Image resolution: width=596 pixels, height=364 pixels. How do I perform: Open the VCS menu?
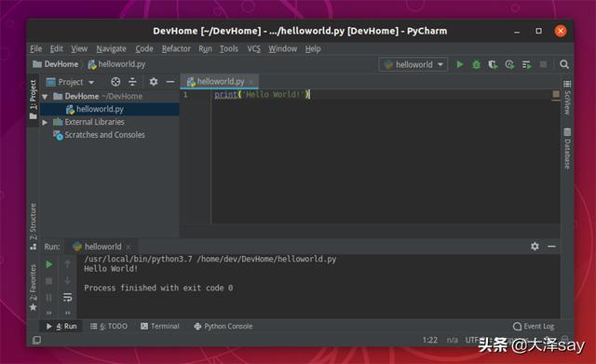254,48
